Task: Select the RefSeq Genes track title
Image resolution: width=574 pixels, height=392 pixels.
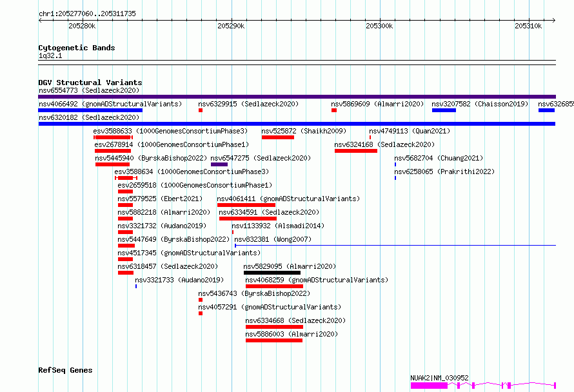Action: pos(66,371)
